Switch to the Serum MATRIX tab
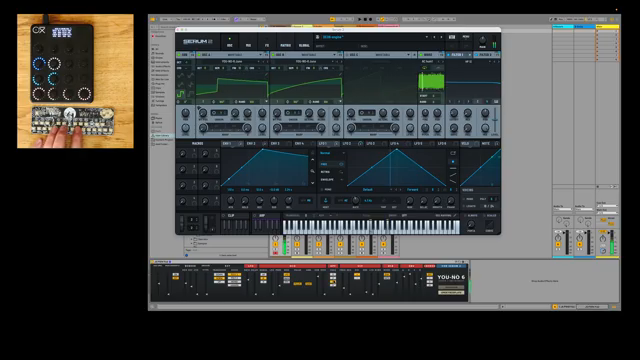Image resolution: width=640 pixels, height=360 pixels. pos(285,43)
